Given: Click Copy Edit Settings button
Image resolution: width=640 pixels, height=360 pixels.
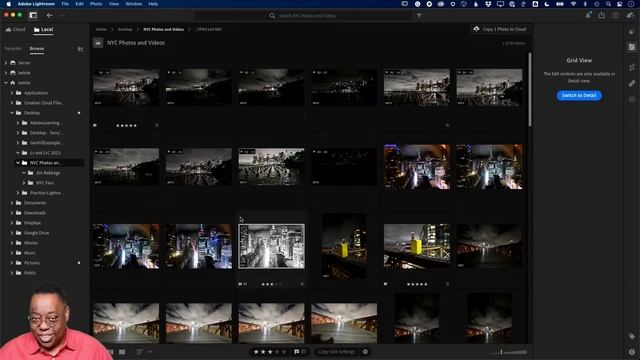Looking at the screenshot, I should [337, 351].
